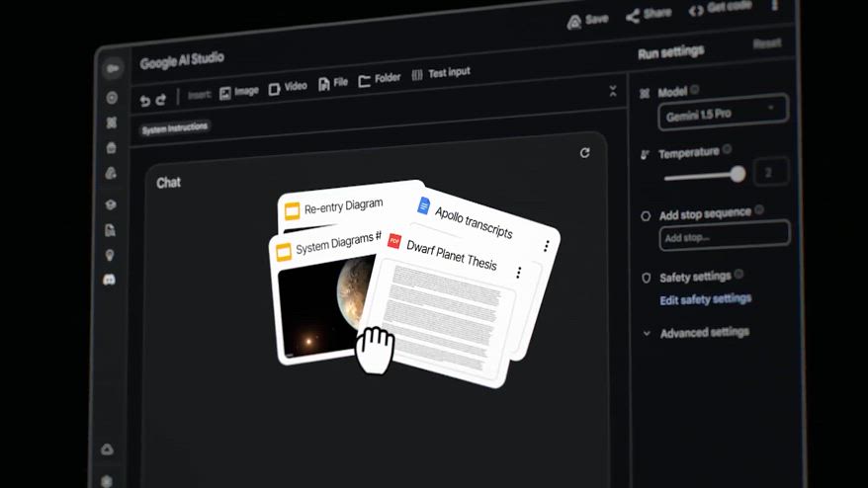
Task: Save the prompt using the Save button
Action: (587, 21)
